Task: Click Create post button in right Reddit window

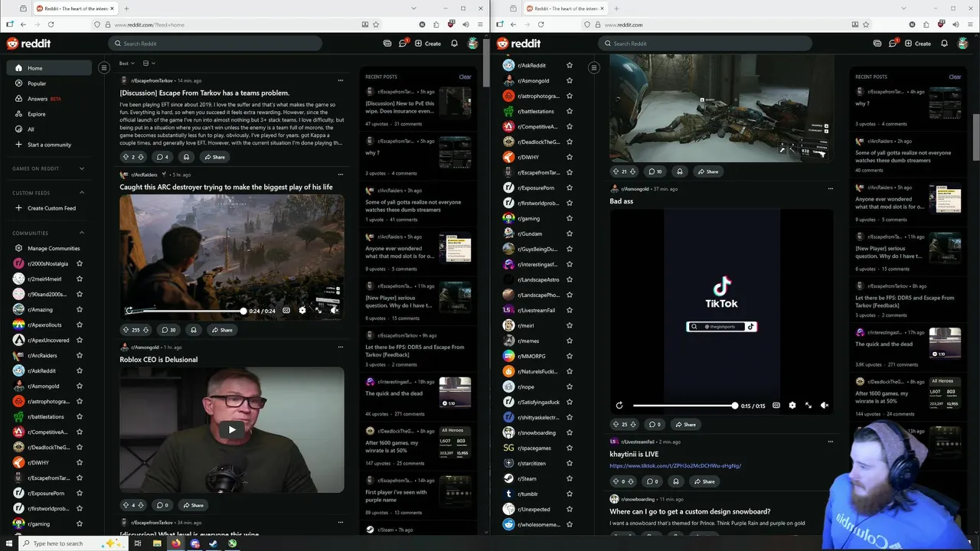Action: point(918,44)
